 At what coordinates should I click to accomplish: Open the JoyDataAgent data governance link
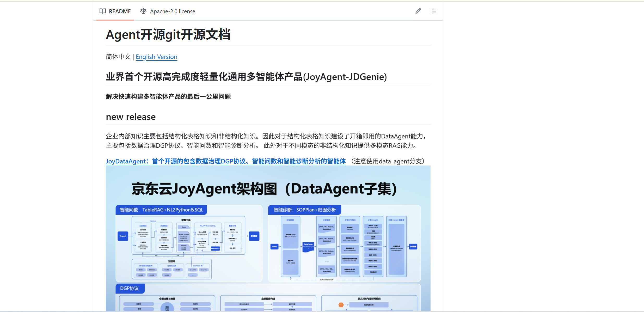tap(226, 161)
